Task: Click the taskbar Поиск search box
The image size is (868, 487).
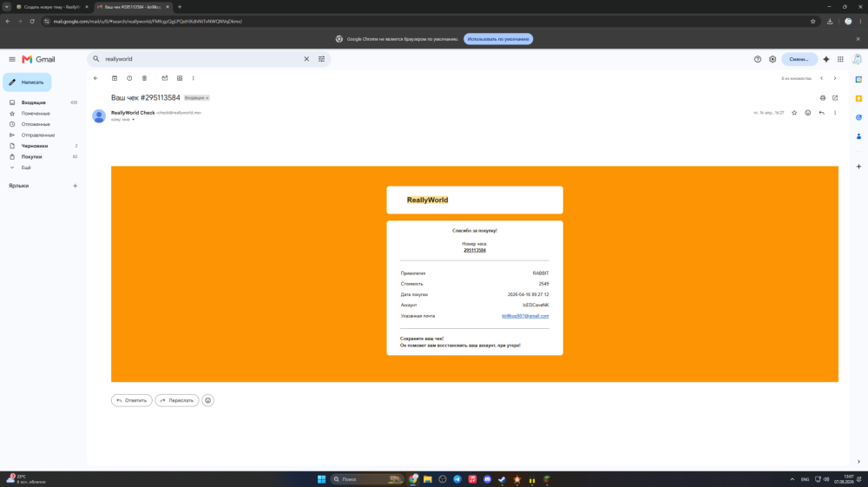Action: [367, 479]
